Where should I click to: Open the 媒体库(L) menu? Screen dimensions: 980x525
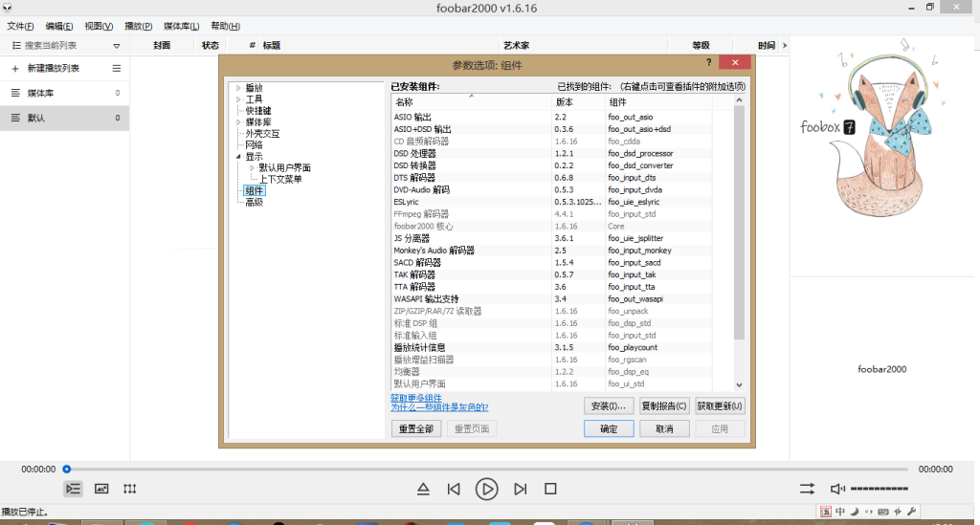[x=181, y=26]
